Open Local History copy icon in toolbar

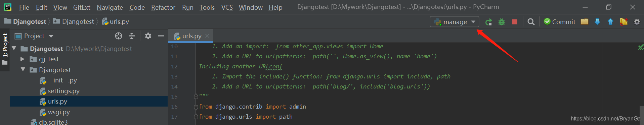point(624,22)
